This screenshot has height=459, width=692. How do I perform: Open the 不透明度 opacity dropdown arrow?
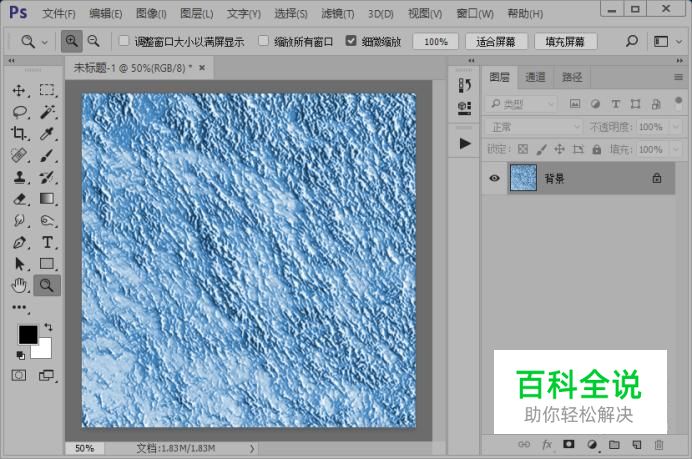tap(676, 127)
